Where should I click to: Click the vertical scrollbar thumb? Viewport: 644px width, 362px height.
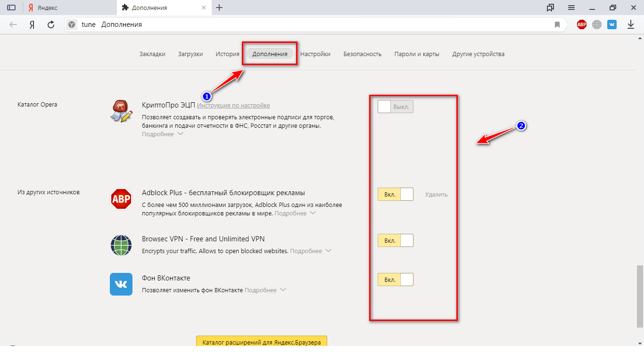(640, 296)
